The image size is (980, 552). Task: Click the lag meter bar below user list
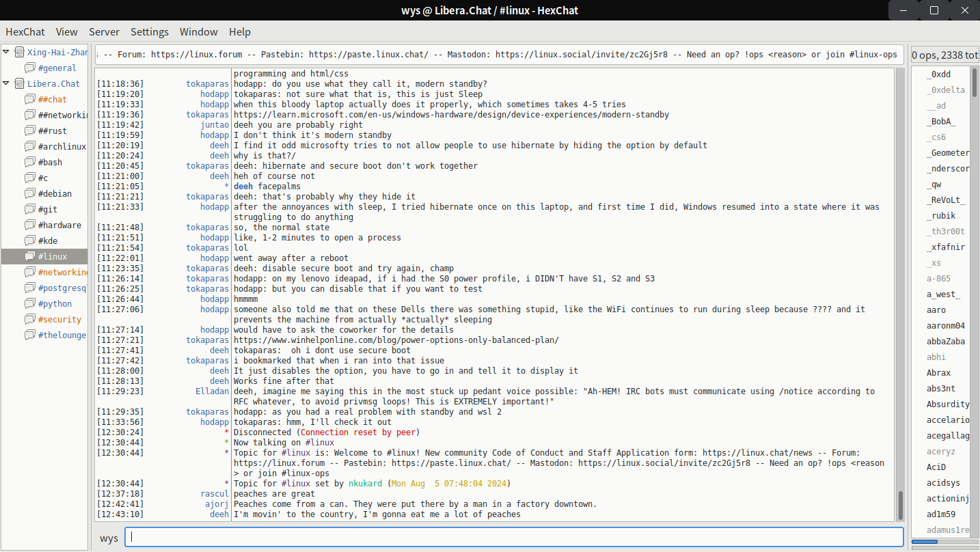[x=944, y=542]
